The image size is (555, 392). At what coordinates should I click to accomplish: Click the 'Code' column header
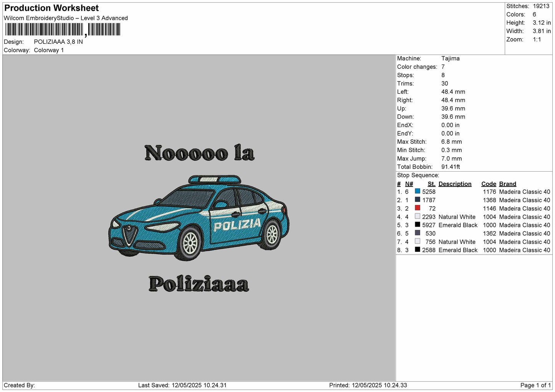point(489,184)
